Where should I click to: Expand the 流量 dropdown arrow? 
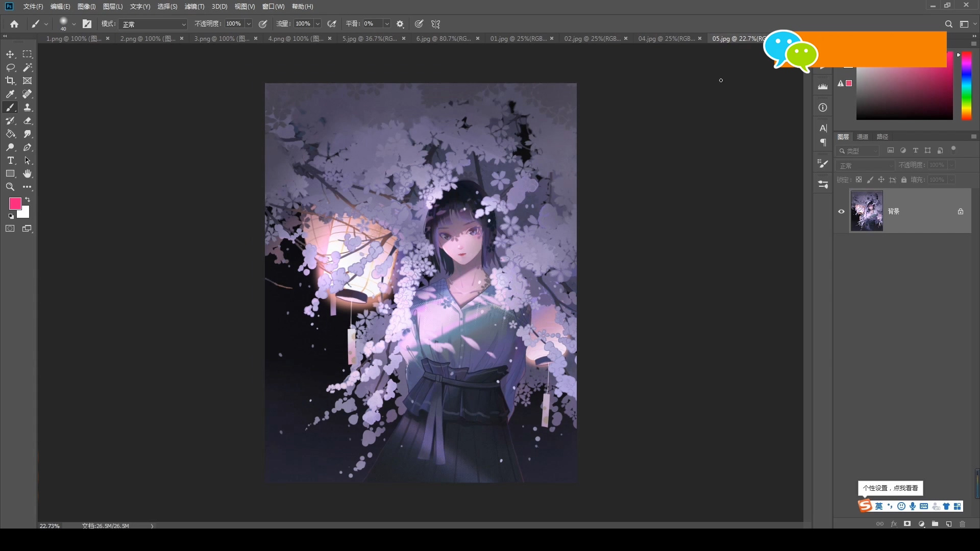(317, 24)
